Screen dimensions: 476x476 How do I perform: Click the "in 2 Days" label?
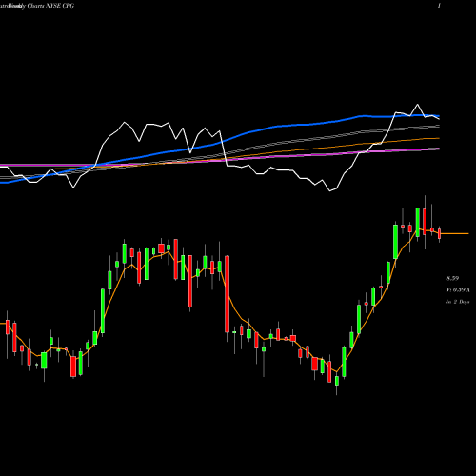pyautogui.click(x=458, y=302)
